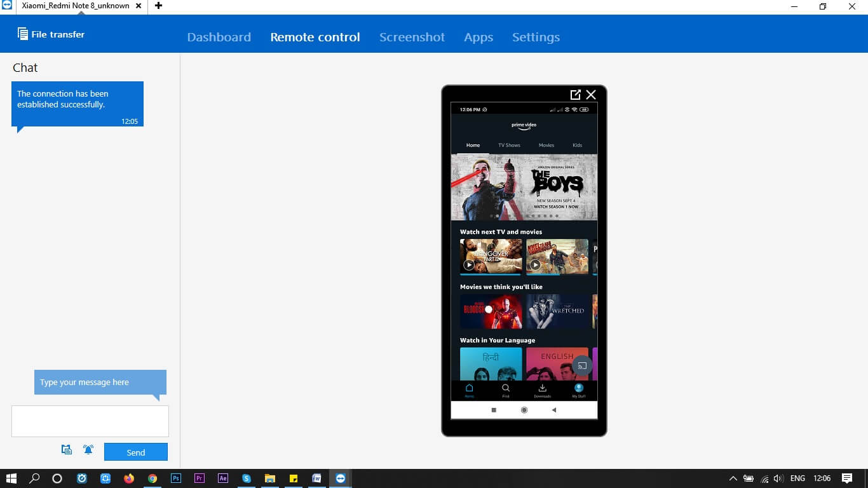Tap the Android recent apps square

coord(494,410)
